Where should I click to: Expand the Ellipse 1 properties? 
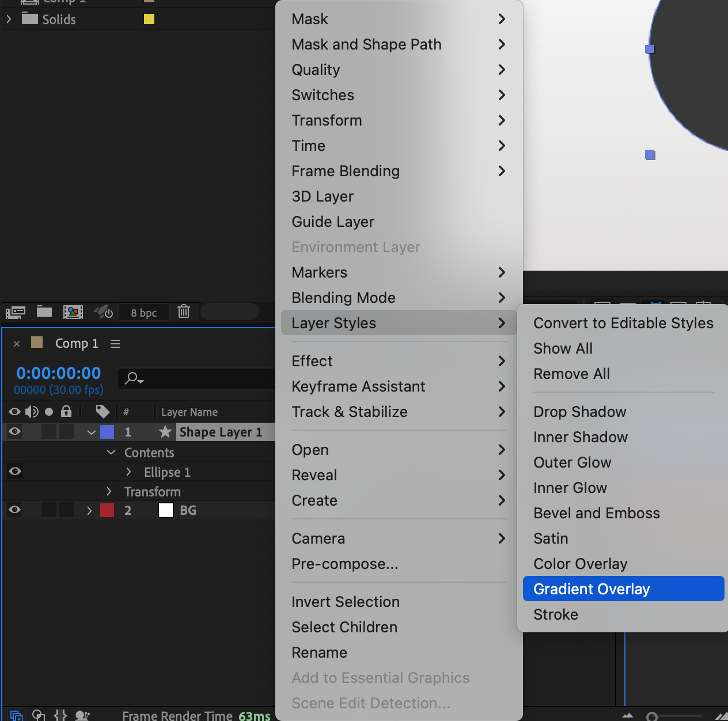[x=129, y=472]
